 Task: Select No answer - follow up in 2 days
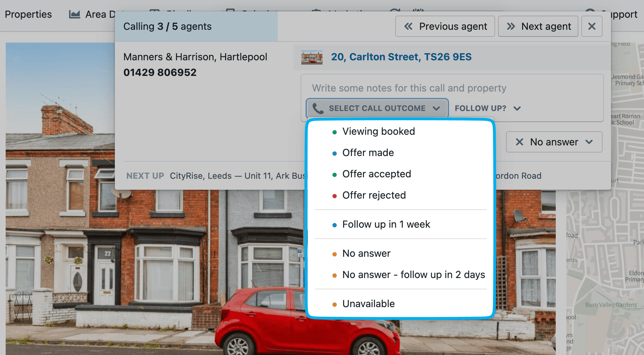coord(413,275)
